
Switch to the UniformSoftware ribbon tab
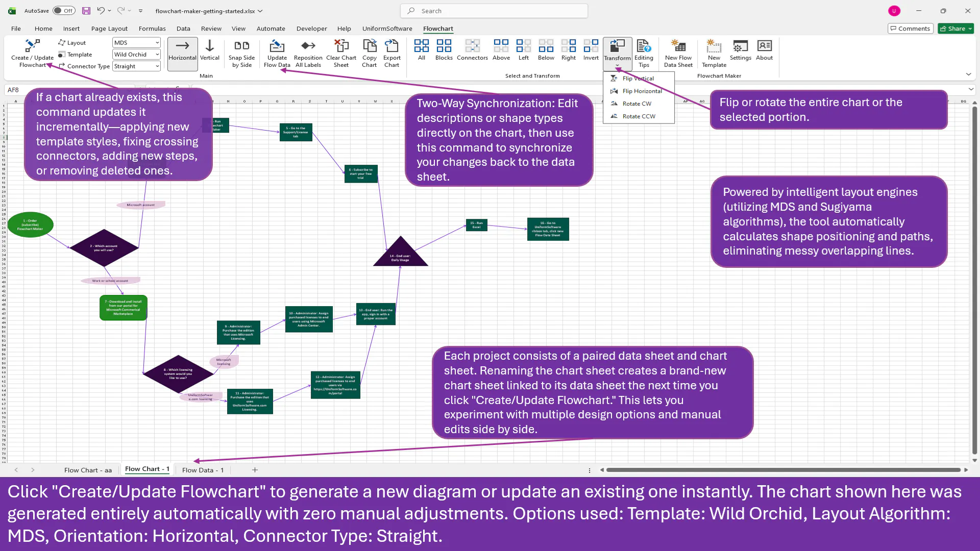click(387, 29)
